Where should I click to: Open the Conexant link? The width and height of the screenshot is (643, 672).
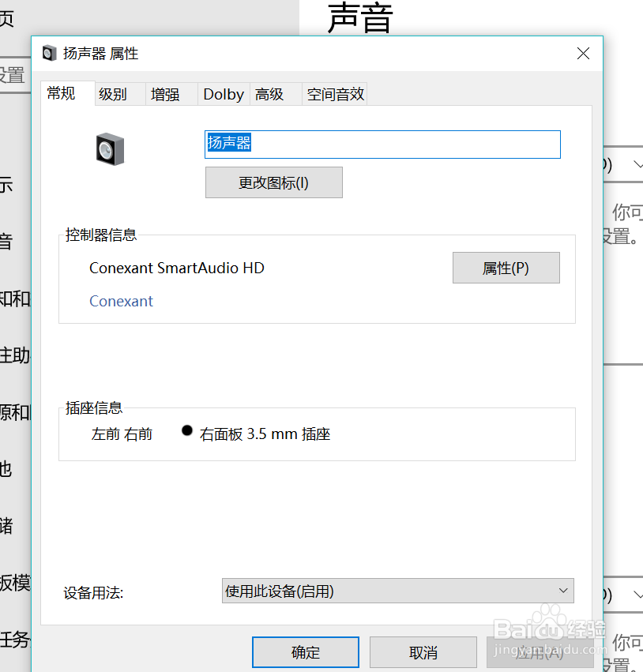point(121,302)
